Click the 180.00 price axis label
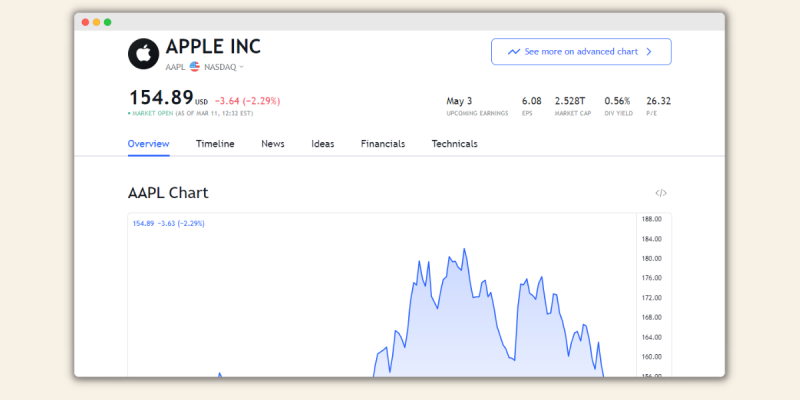The image size is (800, 400). [652, 259]
